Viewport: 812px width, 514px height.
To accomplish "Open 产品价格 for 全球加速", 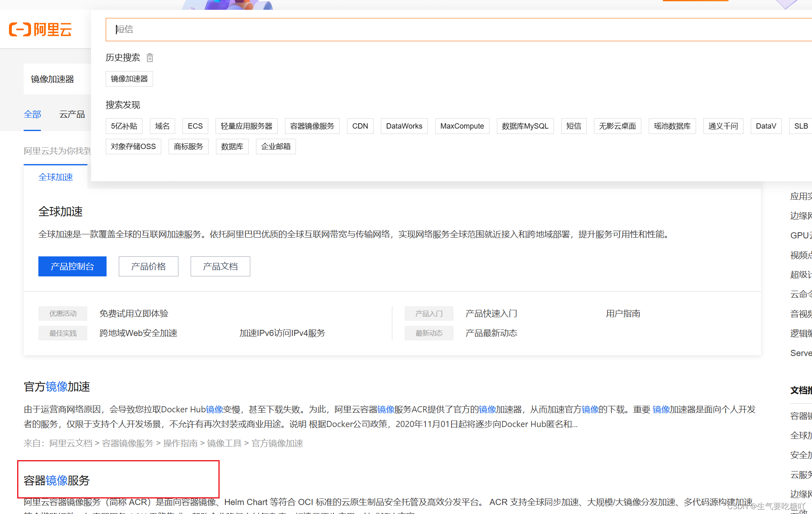I will 149,267.
